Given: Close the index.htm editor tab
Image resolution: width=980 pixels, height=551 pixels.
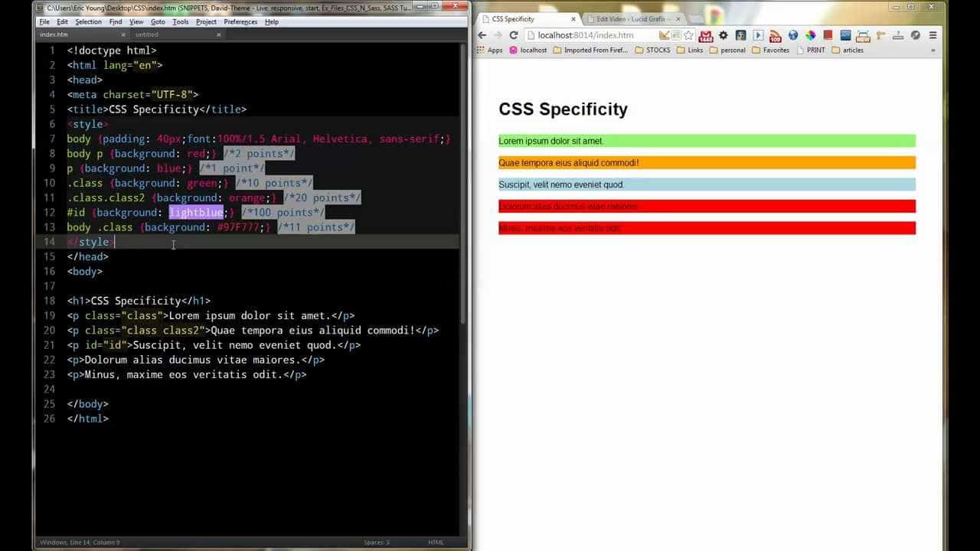Looking at the screenshot, I should [122, 34].
